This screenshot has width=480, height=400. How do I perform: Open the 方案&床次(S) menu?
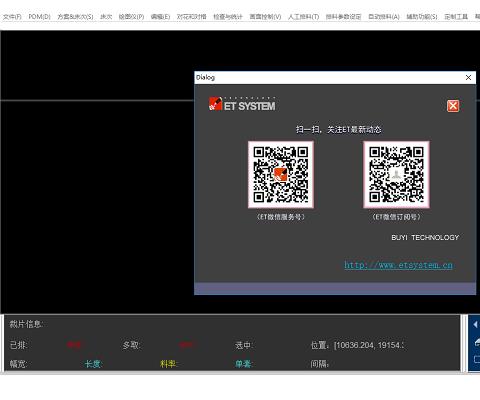coord(75,17)
